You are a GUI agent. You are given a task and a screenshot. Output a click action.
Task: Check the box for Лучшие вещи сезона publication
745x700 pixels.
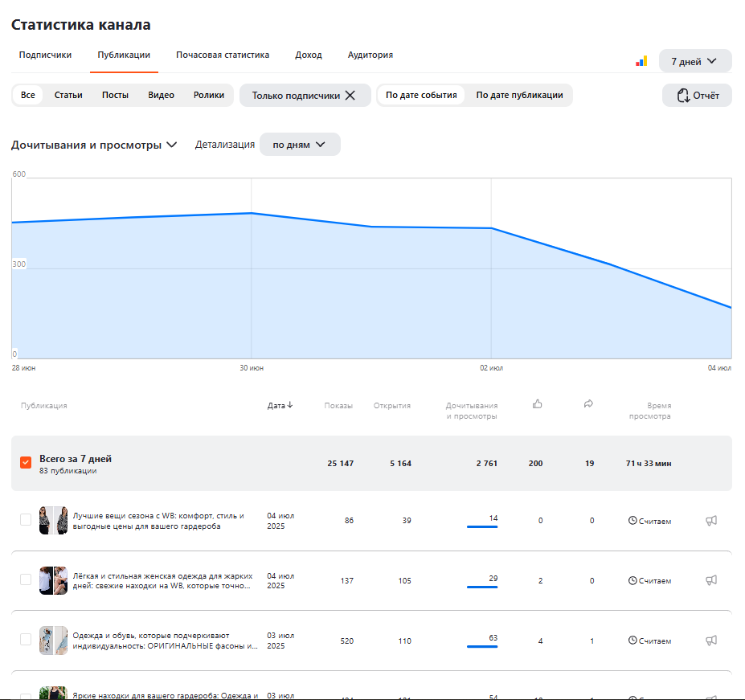[26, 520]
